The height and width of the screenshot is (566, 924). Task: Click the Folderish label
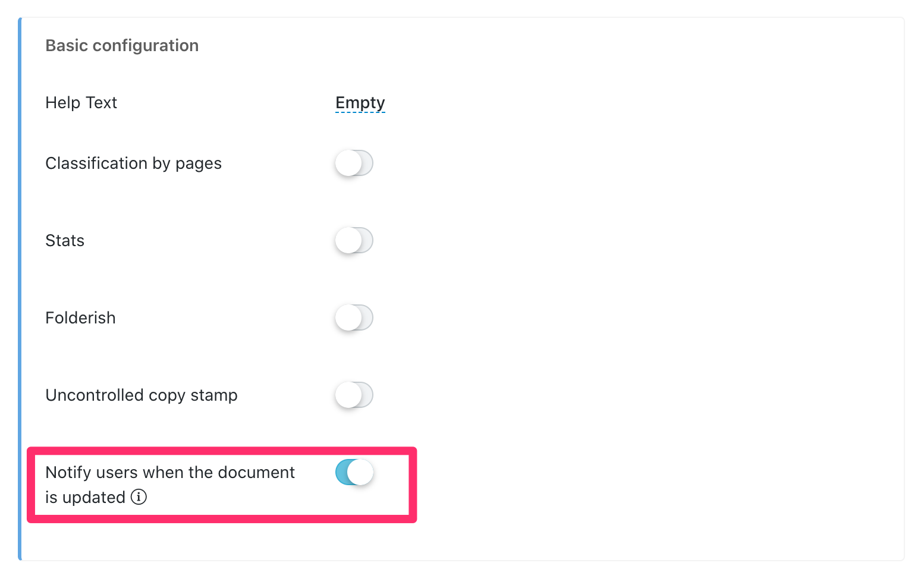pyautogui.click(x=80, y=318)
